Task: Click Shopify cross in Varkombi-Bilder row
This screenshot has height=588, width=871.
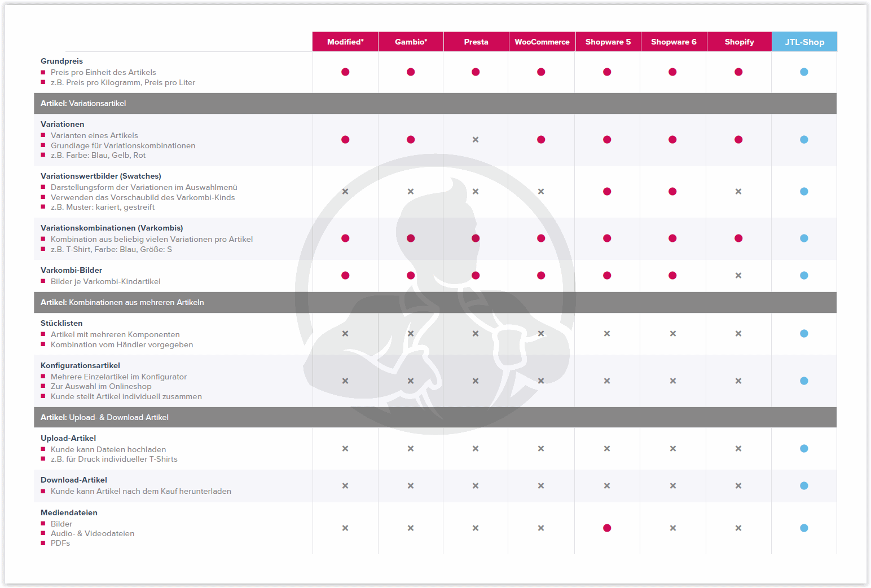Action: click(738, 276)
